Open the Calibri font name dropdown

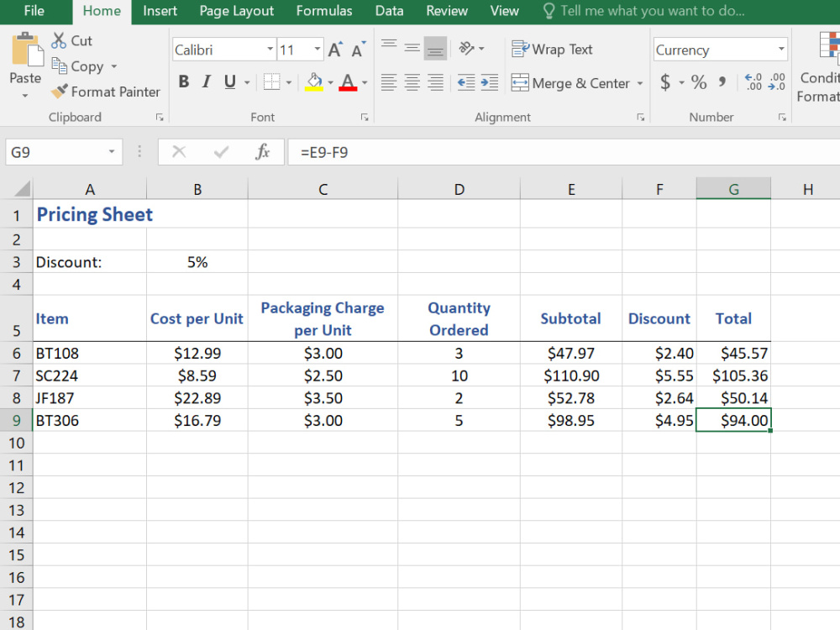point(270,50)
